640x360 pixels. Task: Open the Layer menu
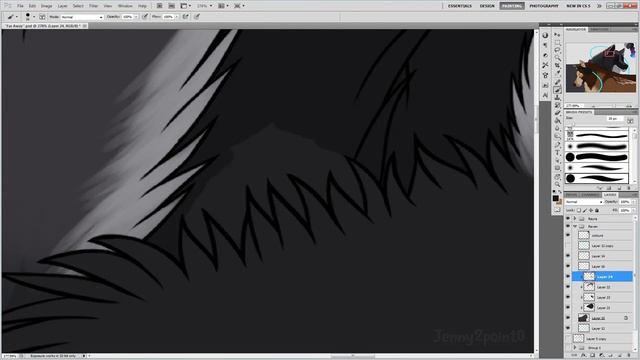coord(62,6)
